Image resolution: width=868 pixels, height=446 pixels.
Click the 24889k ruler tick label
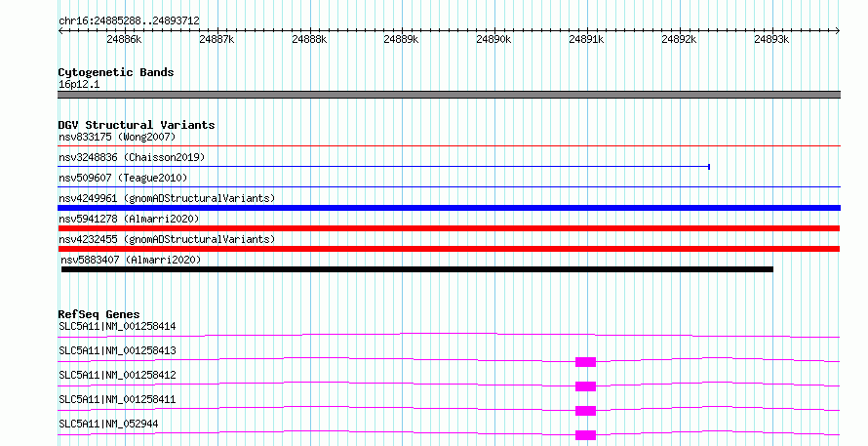(x=401, y=39)
